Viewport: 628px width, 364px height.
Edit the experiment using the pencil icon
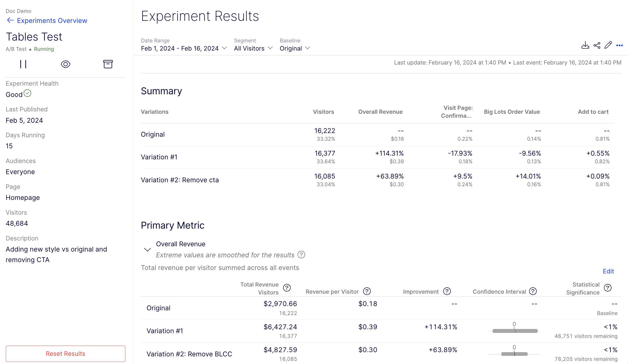point(608,45)
